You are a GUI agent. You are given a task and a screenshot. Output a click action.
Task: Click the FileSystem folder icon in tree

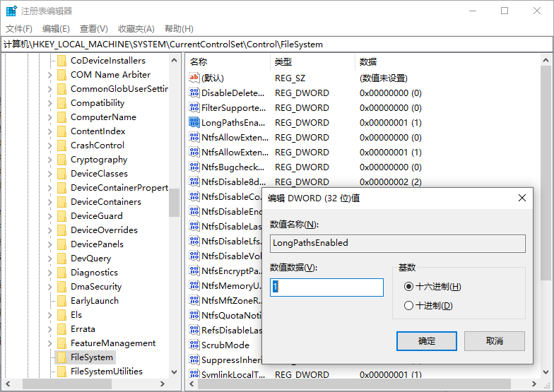pos(61,357)
